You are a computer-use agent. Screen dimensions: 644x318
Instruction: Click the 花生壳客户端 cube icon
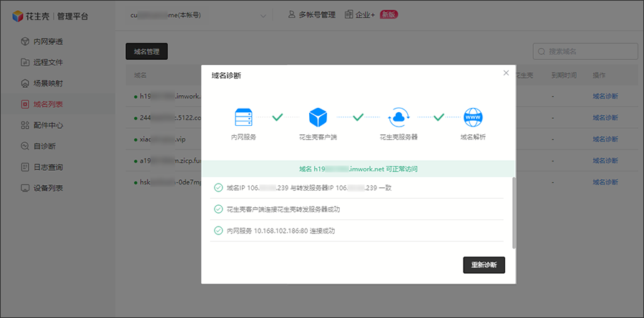click(318, 117)
